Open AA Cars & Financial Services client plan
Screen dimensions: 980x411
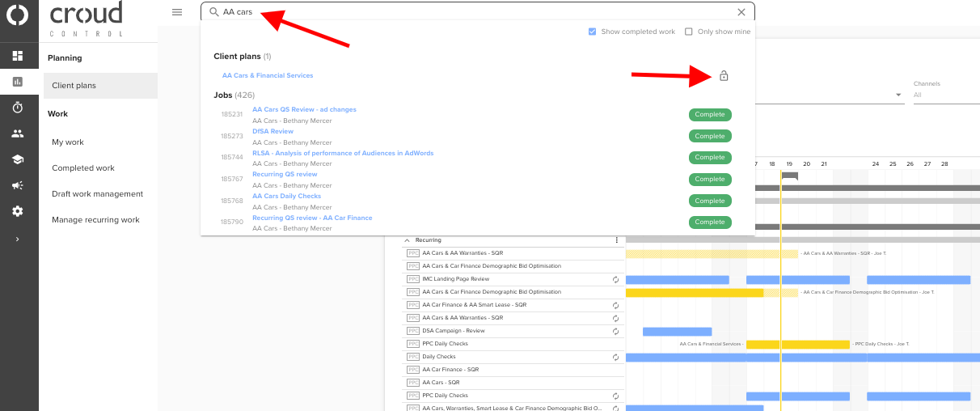coord(268,75)
